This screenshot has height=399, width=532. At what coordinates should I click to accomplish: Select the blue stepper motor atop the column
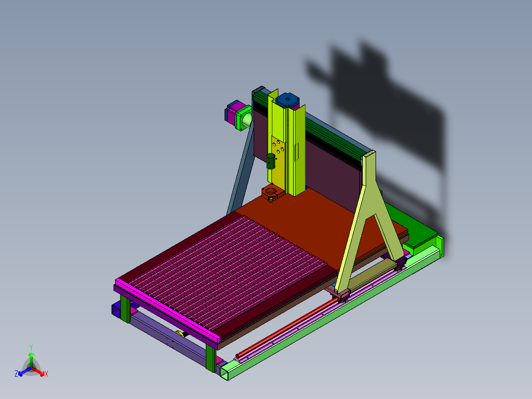[287, 100]
